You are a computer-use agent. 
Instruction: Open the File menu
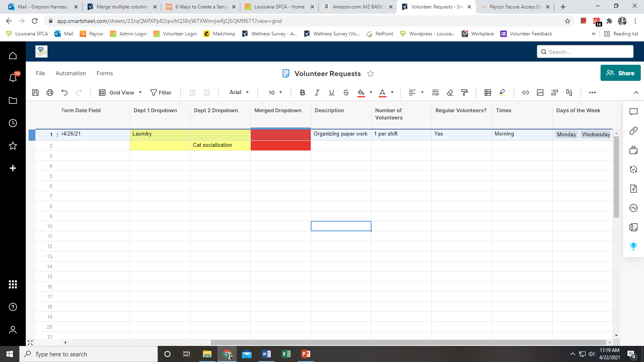pyautogui.click(x=40, y=73)
